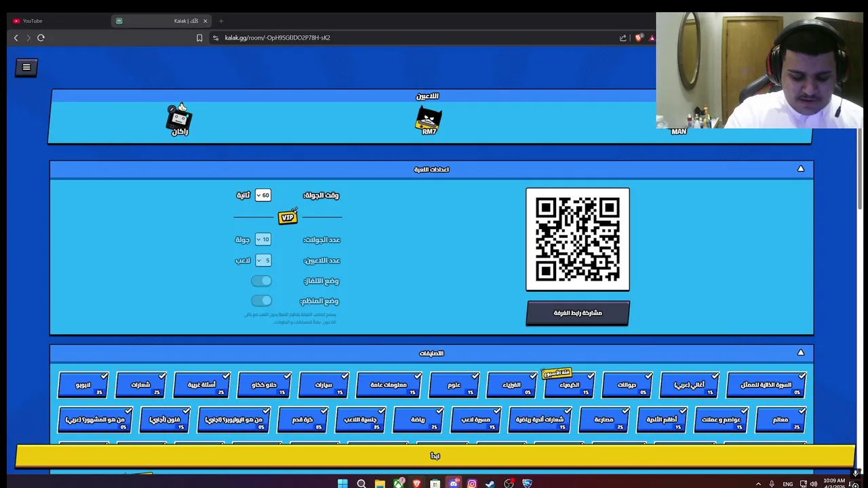
Task: Click the site settings icon beside URL
Action: click(x=216, y=38)
